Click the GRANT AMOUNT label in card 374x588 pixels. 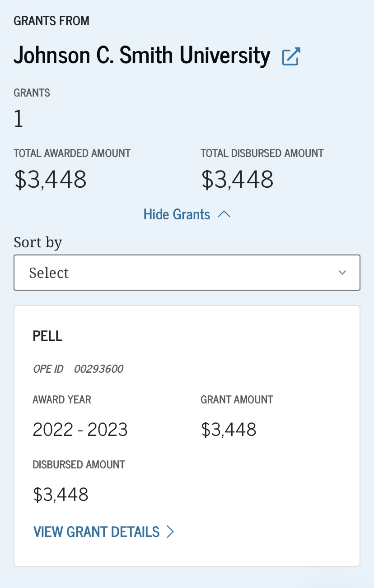(x=237, y=400)
